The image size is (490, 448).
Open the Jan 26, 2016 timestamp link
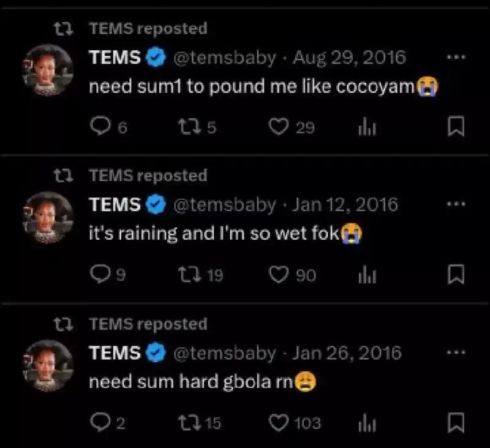[x=348, y=353]
